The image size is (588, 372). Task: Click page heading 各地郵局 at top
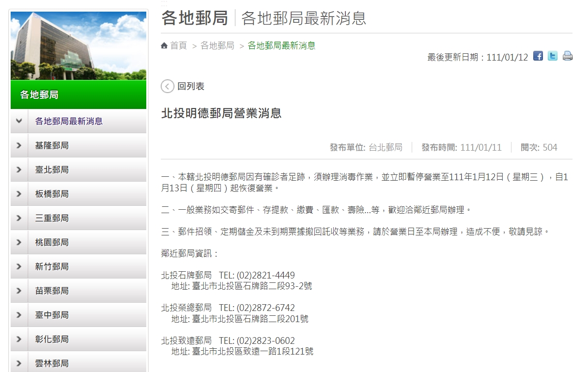tap(195, 18)
